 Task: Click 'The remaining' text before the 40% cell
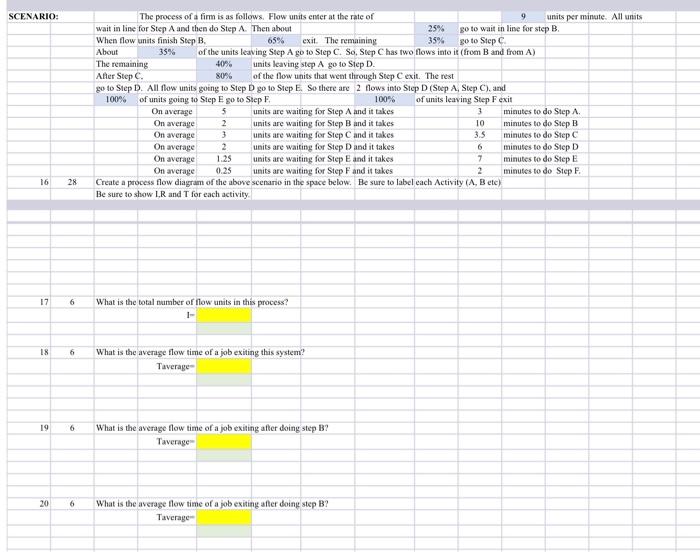[x=122, y=64]
